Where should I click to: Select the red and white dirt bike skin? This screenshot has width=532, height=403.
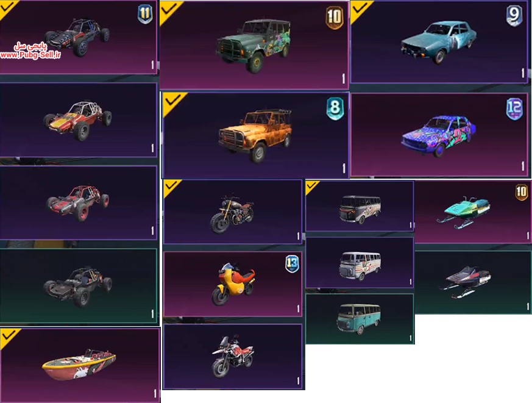(233, 357)
